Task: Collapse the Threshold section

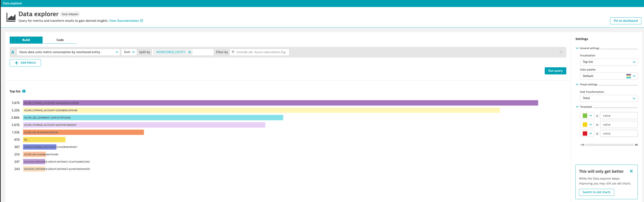Action: [x=577, y=107]
